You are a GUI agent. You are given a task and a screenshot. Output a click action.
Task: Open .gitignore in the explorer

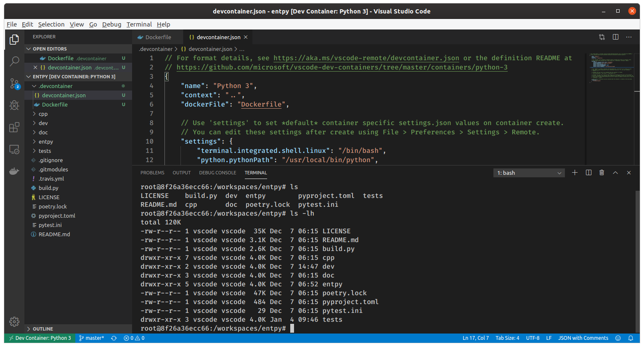pyautogui.click(x=78, y=160)
